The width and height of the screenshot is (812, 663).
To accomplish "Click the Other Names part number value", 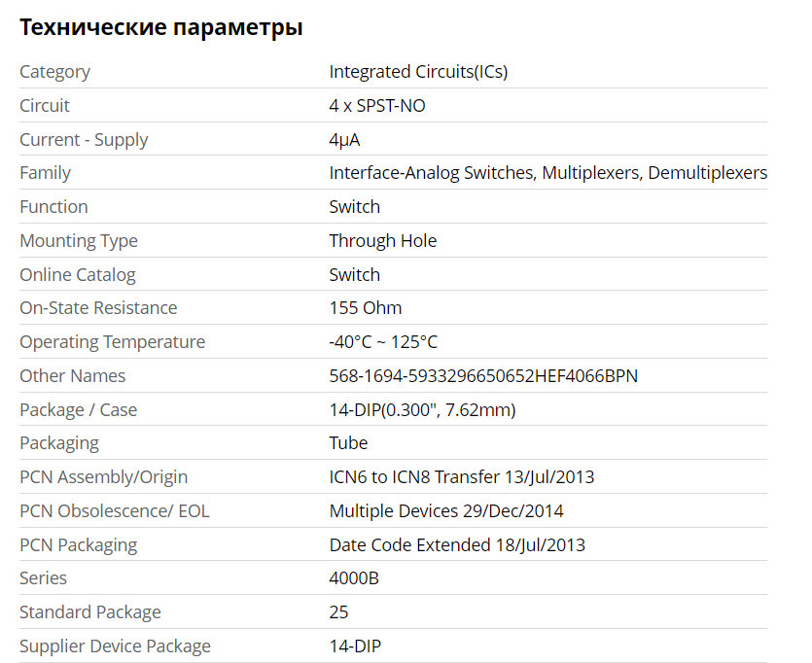I will (483, 376).
